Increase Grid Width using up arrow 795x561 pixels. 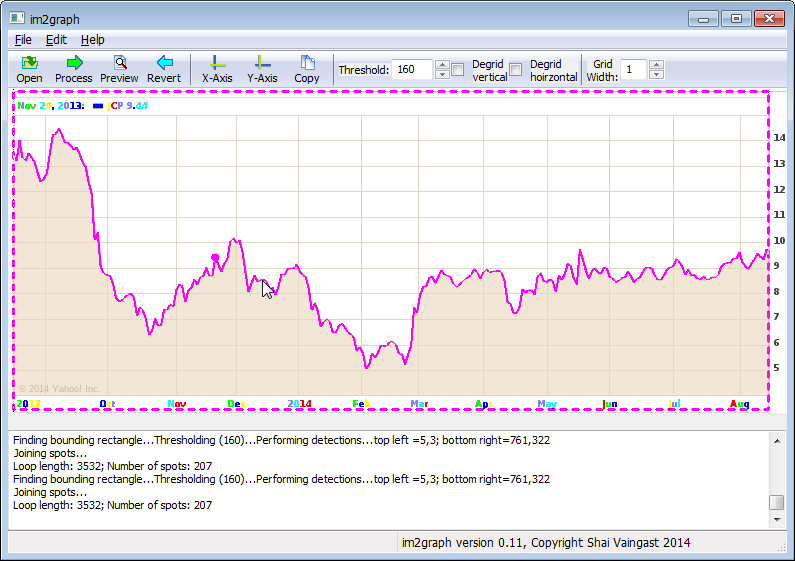click(x=656, y=65)
